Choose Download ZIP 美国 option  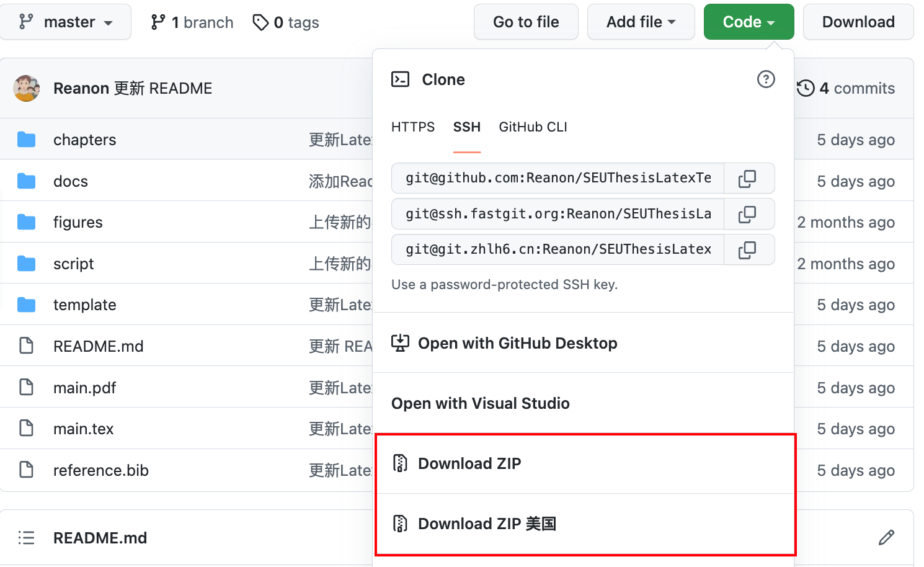click(x=487, y=523)
